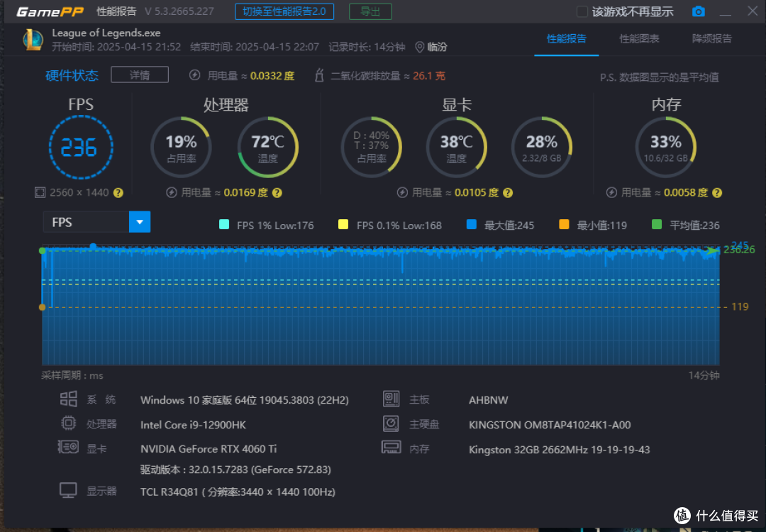Image resolution: width=766 pixels, height=532 pixels.
Task: Click the help icon next to 2560 x 1440
Action: [118, 193]
